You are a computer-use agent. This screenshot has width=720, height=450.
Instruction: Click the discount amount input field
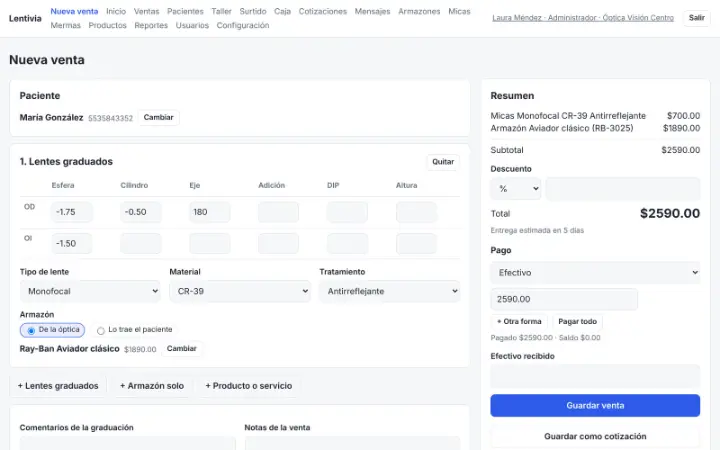tap(623, 189)
